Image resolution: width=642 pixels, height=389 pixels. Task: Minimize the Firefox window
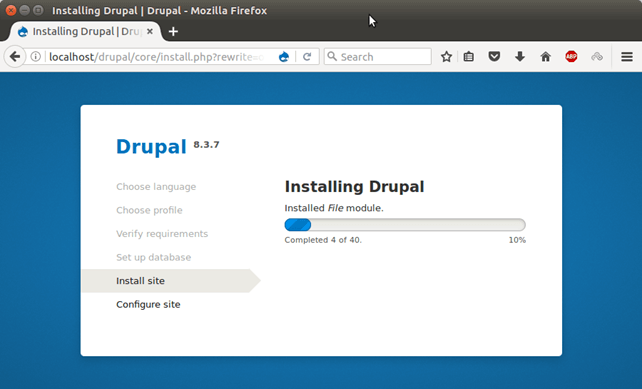[25, 10]
